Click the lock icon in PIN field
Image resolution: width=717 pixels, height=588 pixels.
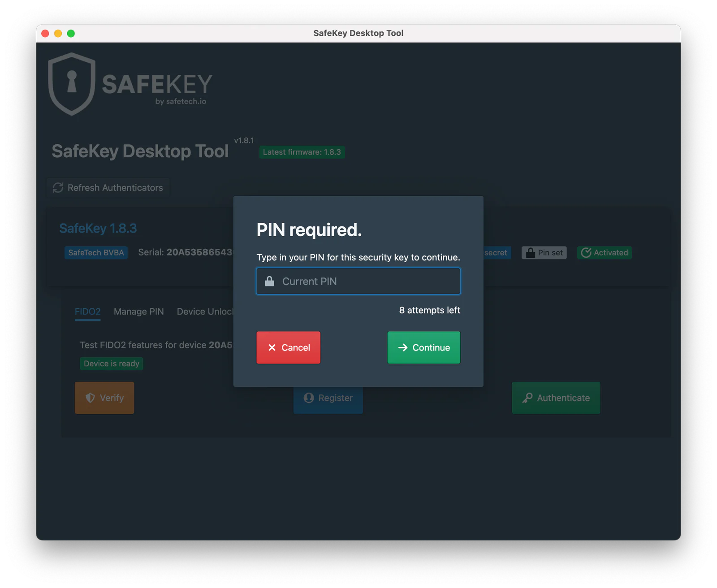coord(269,281)
